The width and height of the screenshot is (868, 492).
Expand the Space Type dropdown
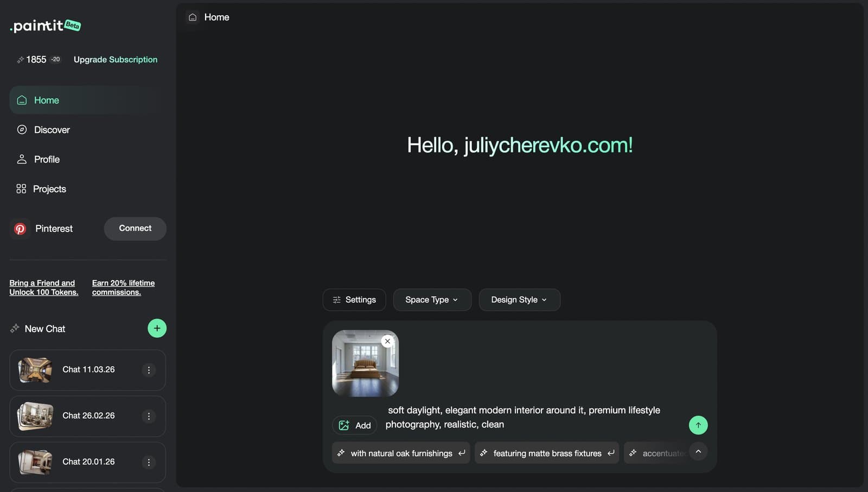(432, 300)
